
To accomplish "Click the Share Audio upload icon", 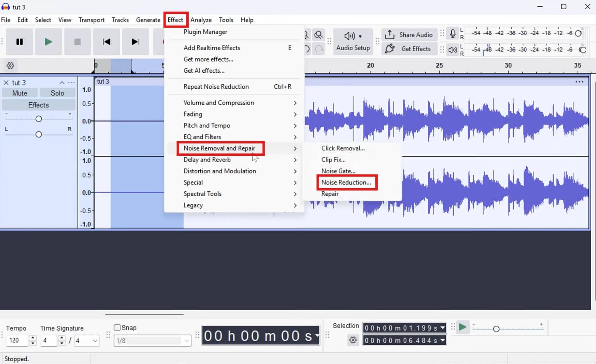I will [390, 35].
